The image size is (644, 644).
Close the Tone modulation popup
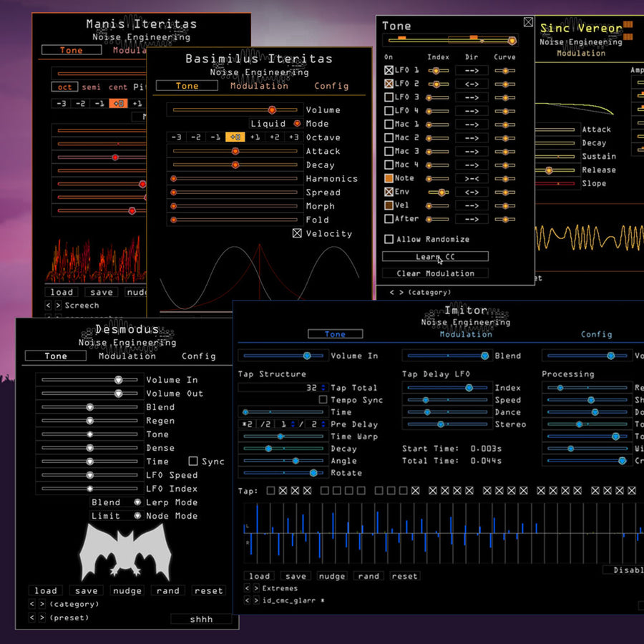[528, 22]
